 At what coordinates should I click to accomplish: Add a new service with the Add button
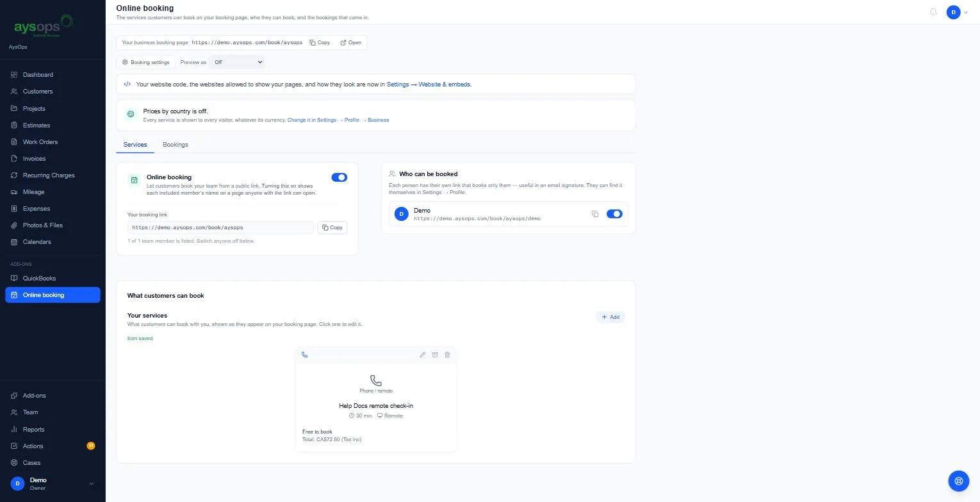coord(610,317)
